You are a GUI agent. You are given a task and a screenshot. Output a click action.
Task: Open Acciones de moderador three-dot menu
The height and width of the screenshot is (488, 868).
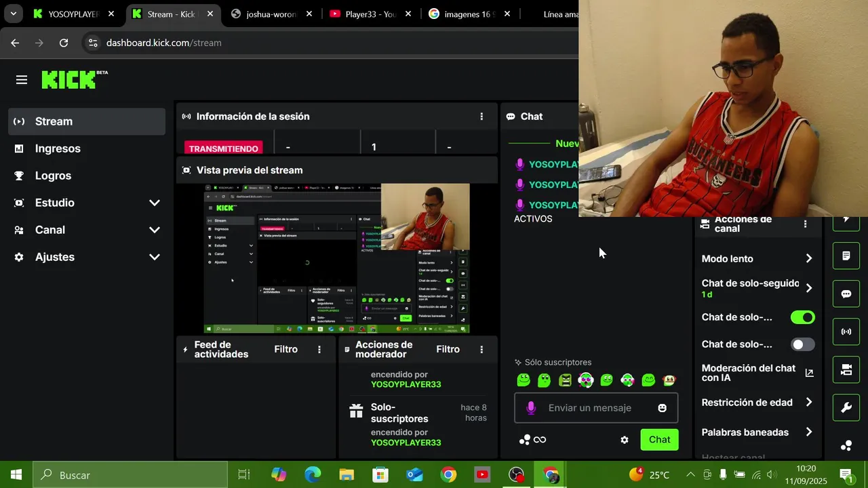pos(481,349)
